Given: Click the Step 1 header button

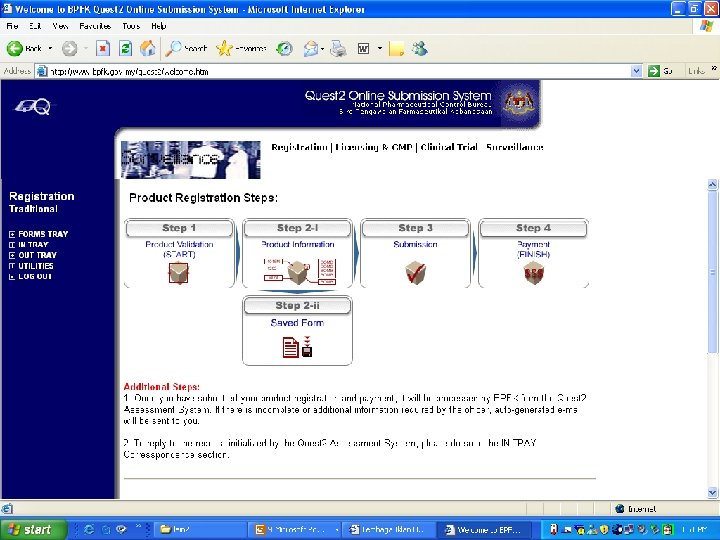Looking at the screenshot, I should point(179,228).
